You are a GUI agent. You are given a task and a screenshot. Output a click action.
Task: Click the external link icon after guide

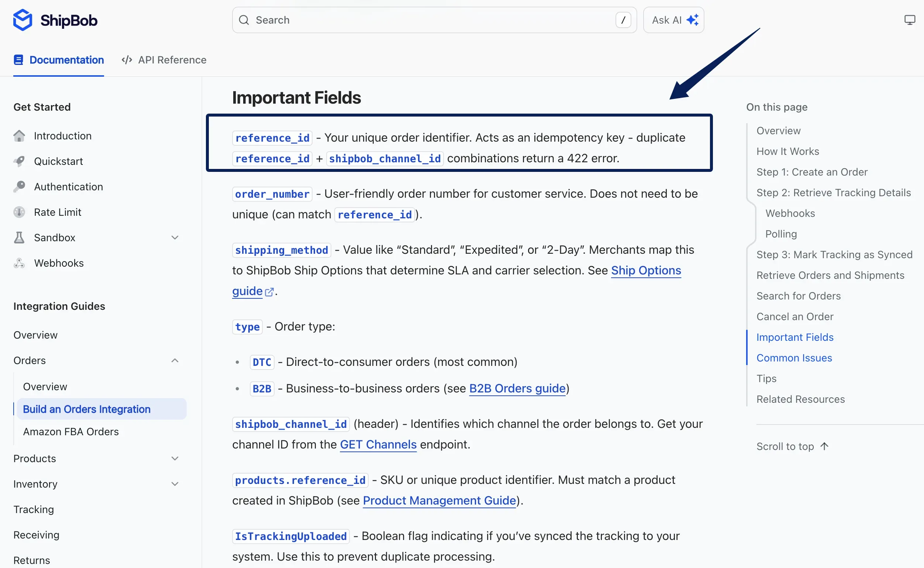coord(269,292)
